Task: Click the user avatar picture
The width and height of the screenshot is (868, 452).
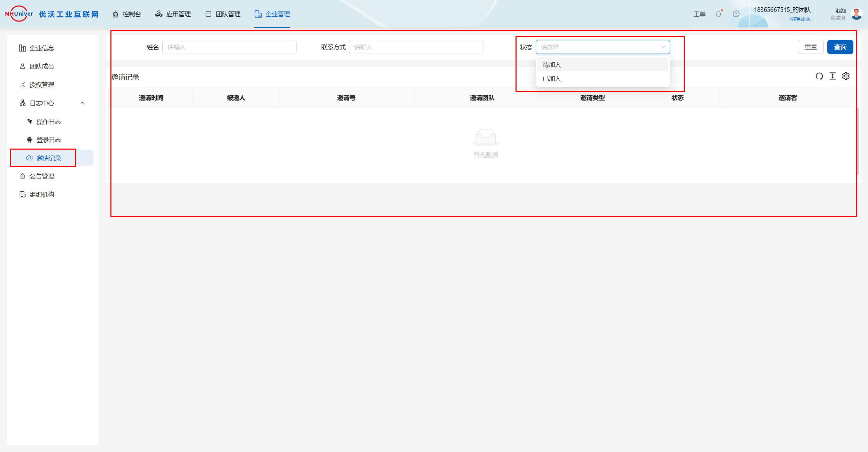Action: coord(856,14)
